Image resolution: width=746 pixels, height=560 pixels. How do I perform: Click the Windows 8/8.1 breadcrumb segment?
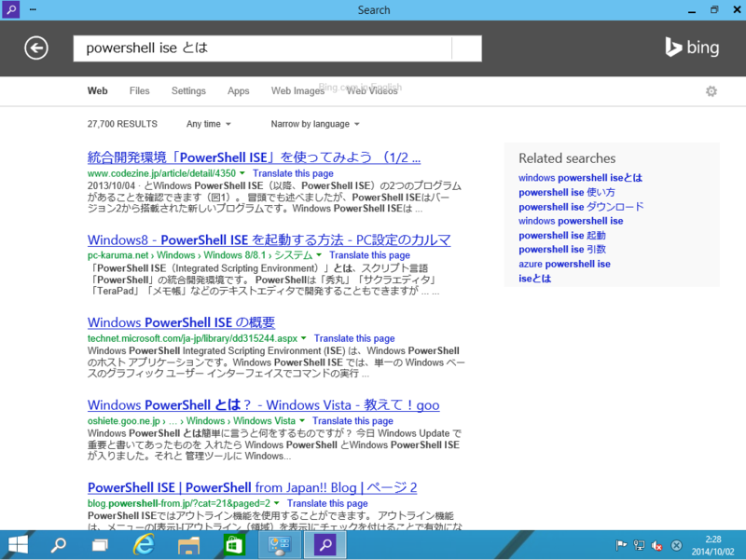(x=235, y=255)
